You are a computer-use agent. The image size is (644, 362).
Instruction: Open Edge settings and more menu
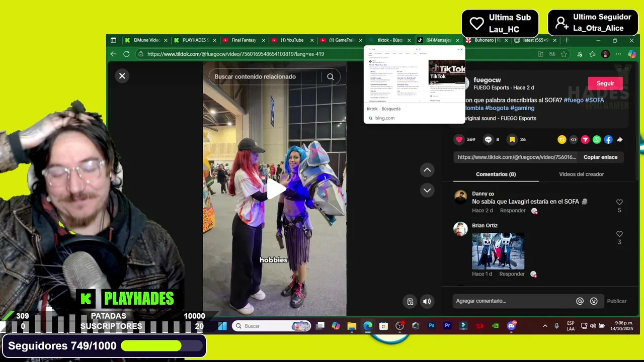618,54
